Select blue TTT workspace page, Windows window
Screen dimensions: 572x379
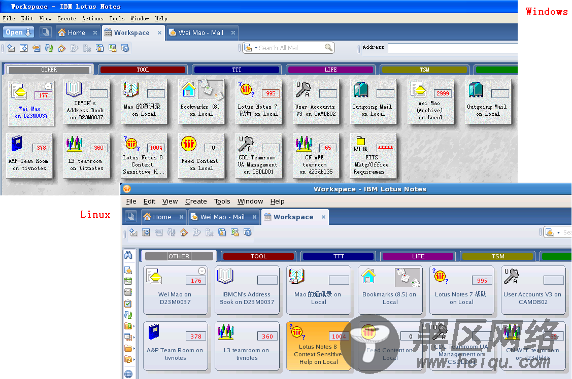click(236, 70)
